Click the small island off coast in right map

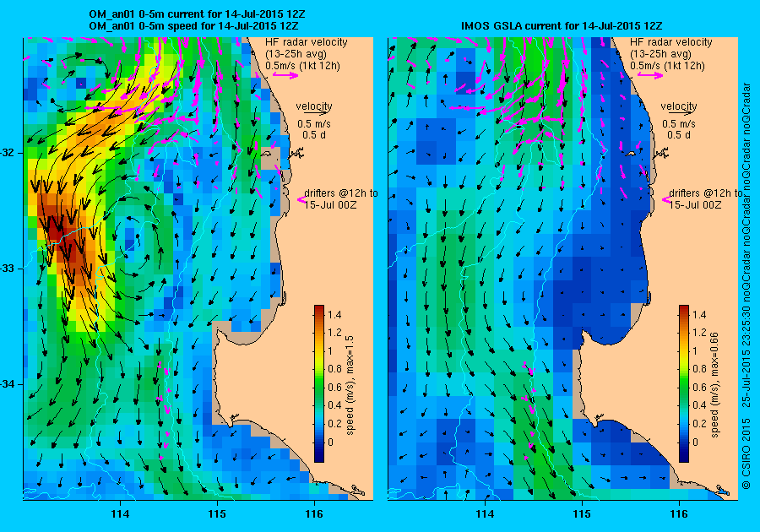pos(631,154)
